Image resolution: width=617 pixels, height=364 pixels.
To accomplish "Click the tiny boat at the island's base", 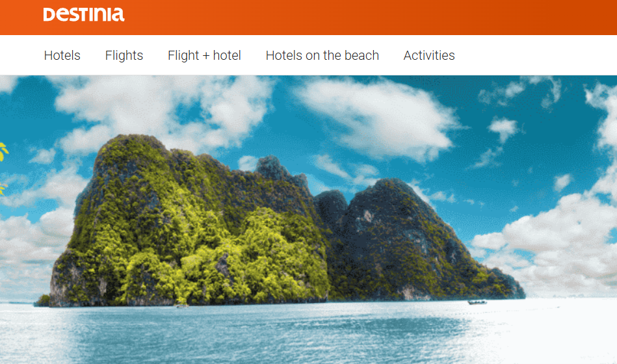I will pyautogui.click(x=182, y=305).
